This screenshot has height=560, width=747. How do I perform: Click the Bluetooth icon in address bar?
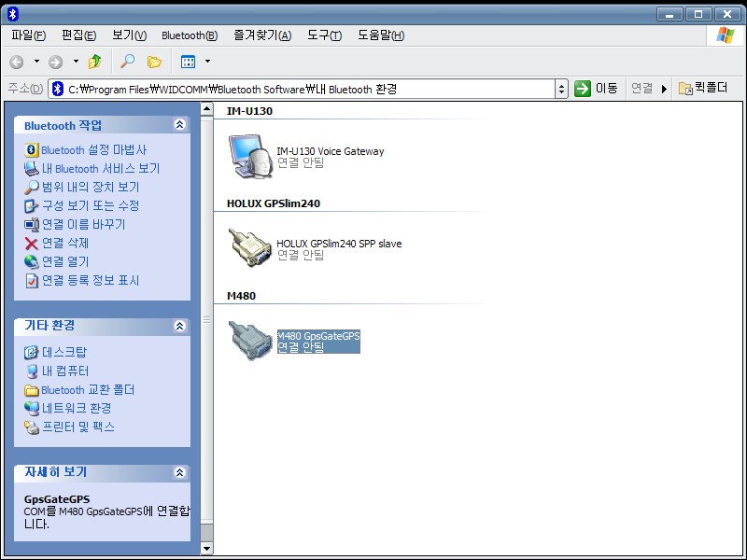pyautogui.click(x=58, y=89)
